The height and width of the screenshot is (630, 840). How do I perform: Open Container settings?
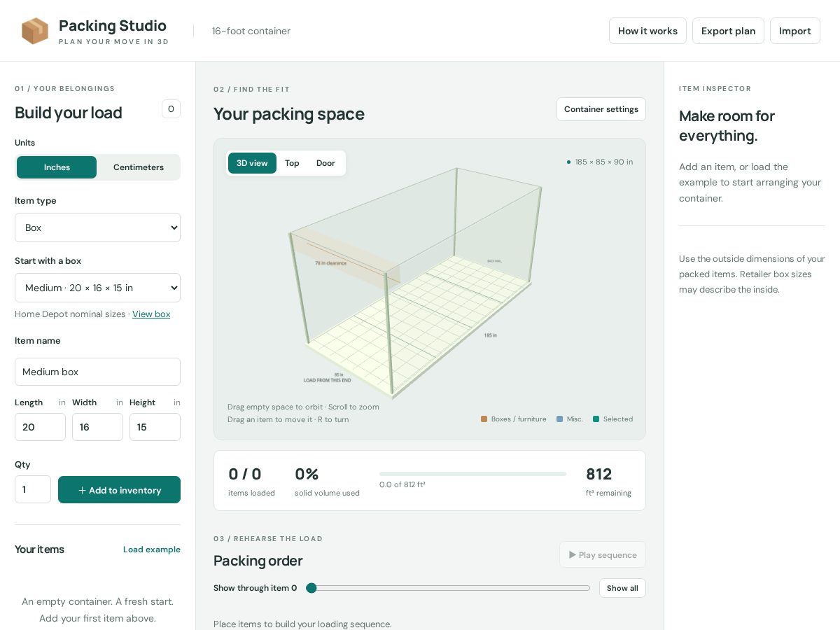click(x=601, y=109)
